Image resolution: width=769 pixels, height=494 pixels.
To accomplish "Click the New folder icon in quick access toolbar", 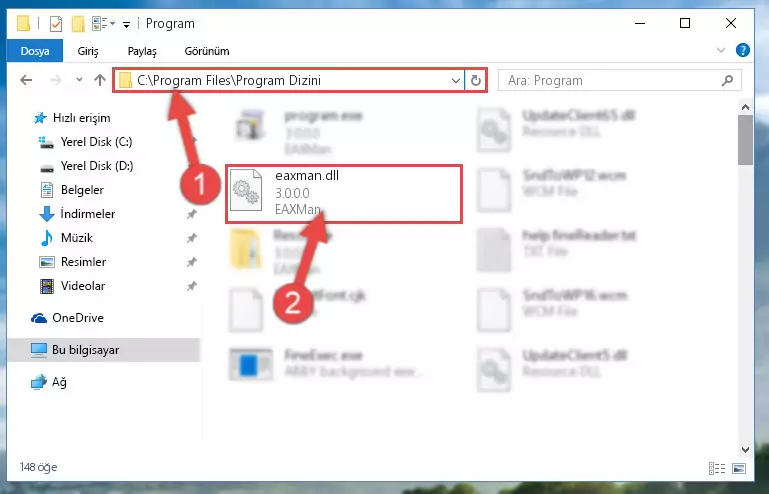I will point(78,24).
